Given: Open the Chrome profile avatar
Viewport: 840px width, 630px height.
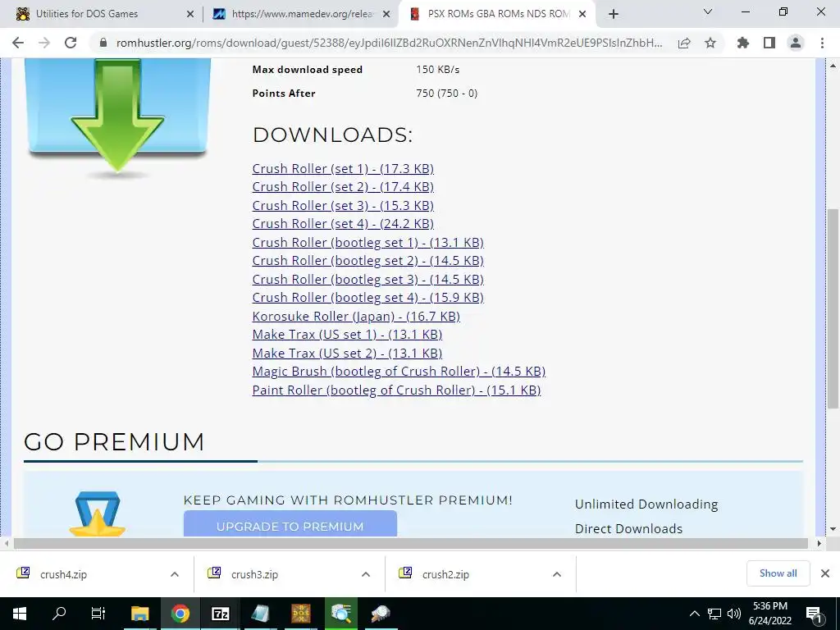Looking at the screenshot, I should pos(796,43).
